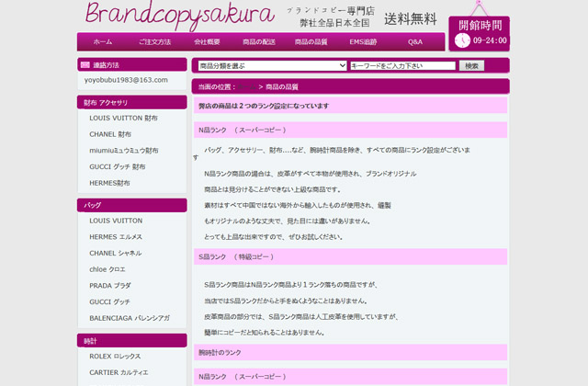This screenshot has height=386, width=588.
Task: Click the 連絡方法 section header
Action: [132, 64]
